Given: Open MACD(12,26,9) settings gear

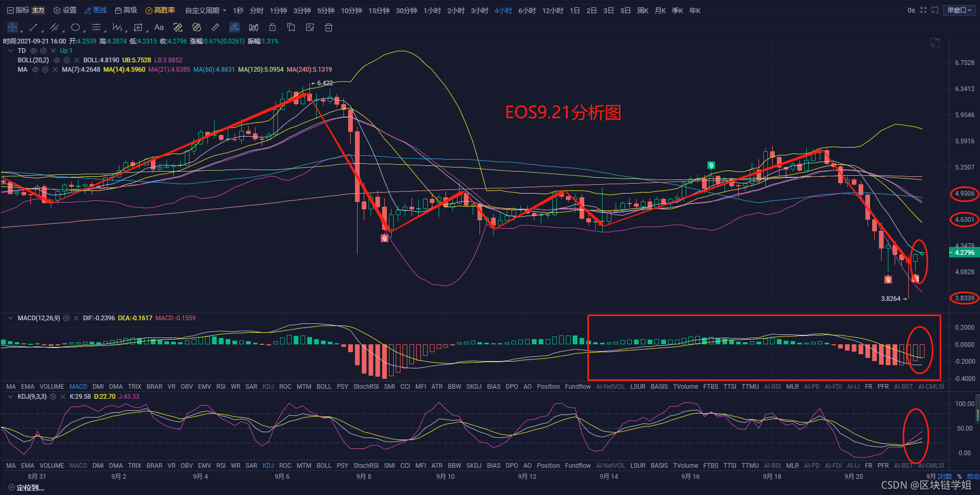Looking at the screenshot, I should click(x=66, y=318).
